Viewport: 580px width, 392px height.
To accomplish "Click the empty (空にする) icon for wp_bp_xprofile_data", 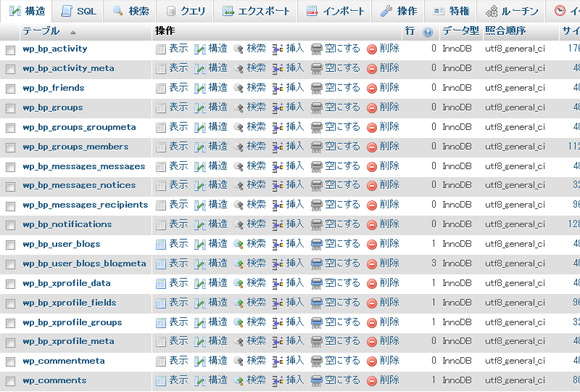I will (x=317, y=284).
